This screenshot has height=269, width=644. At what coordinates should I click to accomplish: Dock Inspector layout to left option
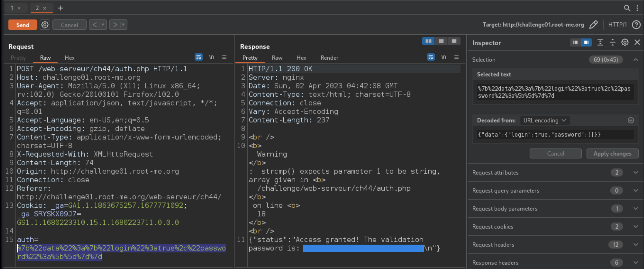point(575,43)
